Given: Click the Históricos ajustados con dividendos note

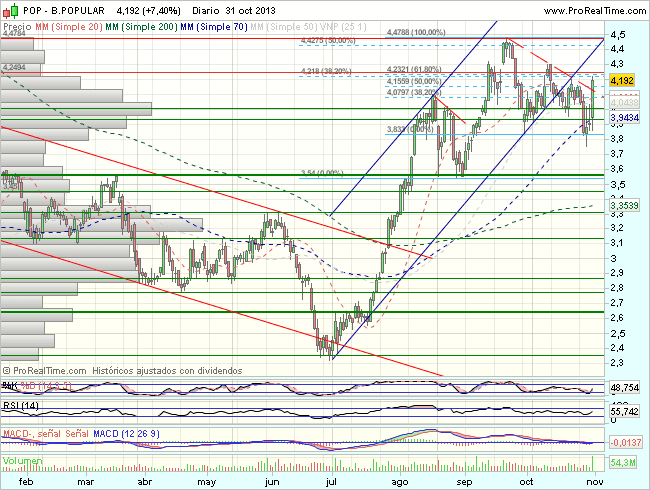Looking at the screenshot, I should point(167,371).
